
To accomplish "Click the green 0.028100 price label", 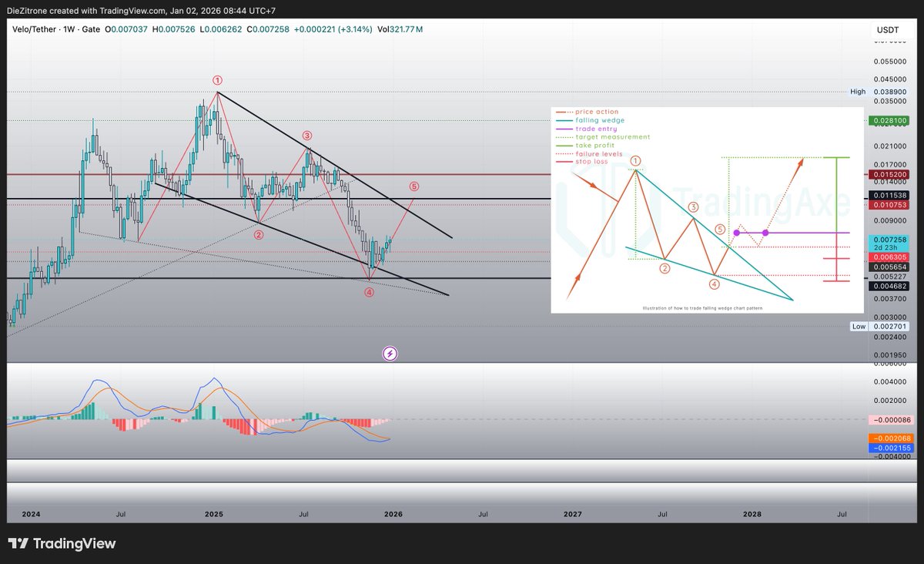I will click(x=889, y=121).
